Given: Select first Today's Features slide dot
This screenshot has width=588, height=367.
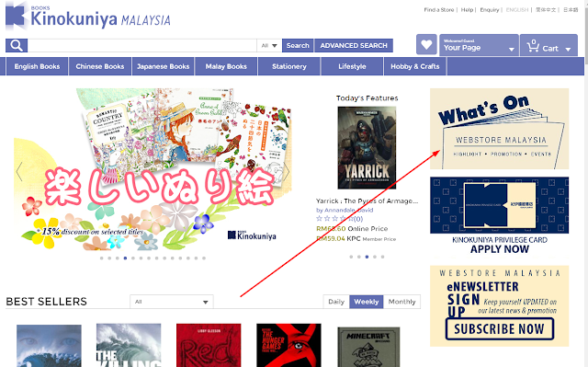Looking at the screenshot, I should (x=351, y=257).
